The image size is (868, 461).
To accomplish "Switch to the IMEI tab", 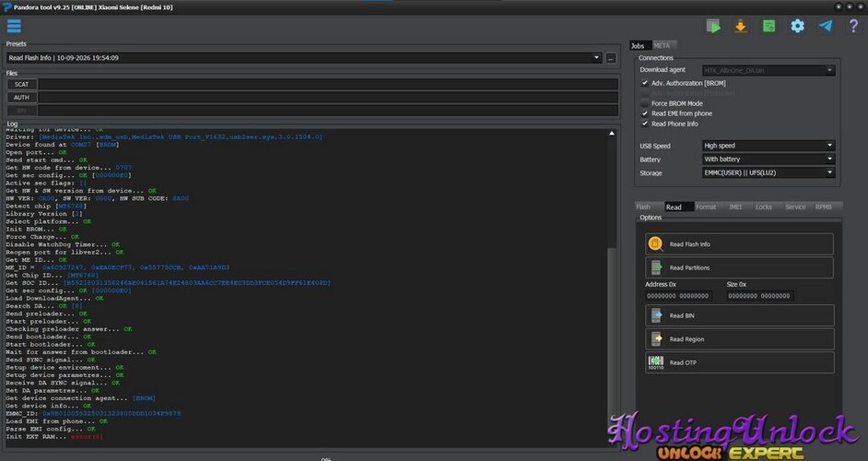I will click(735, 207).
